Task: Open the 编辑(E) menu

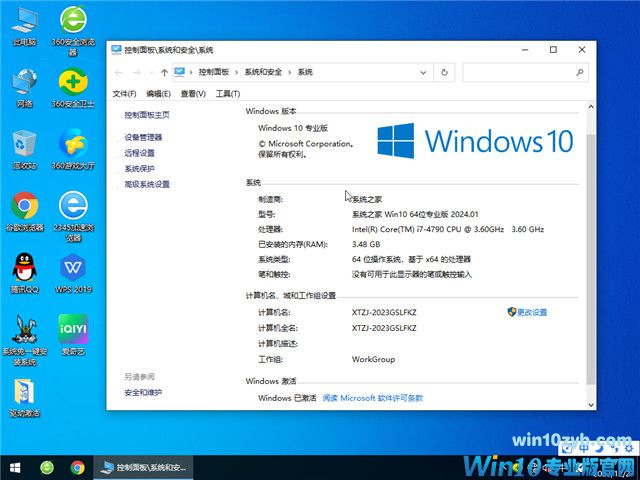Action: (x=158, y=94)
